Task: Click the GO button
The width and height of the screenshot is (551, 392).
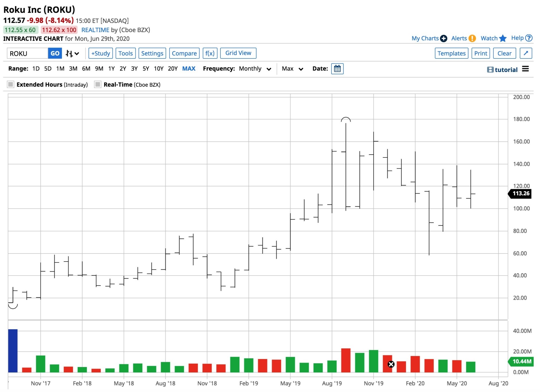Action: click(x=55, y=53)
